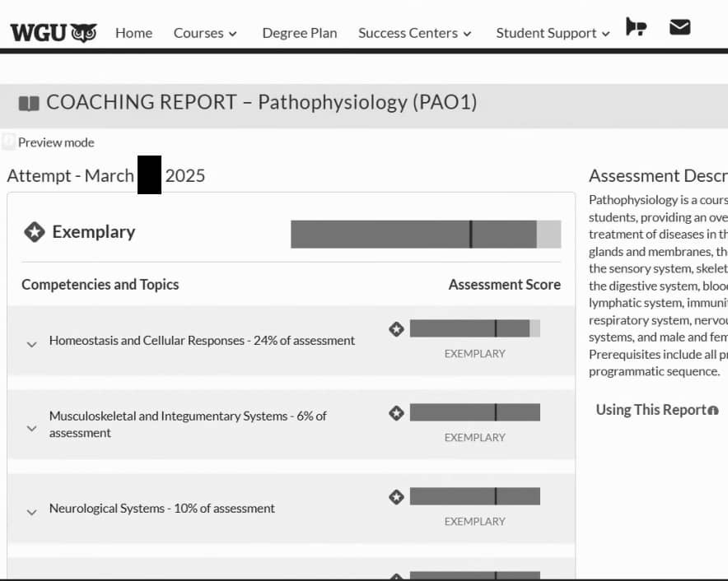
Task: Click the Assessment Description heading
Action: pyautogui.click(x=658, y=176)
